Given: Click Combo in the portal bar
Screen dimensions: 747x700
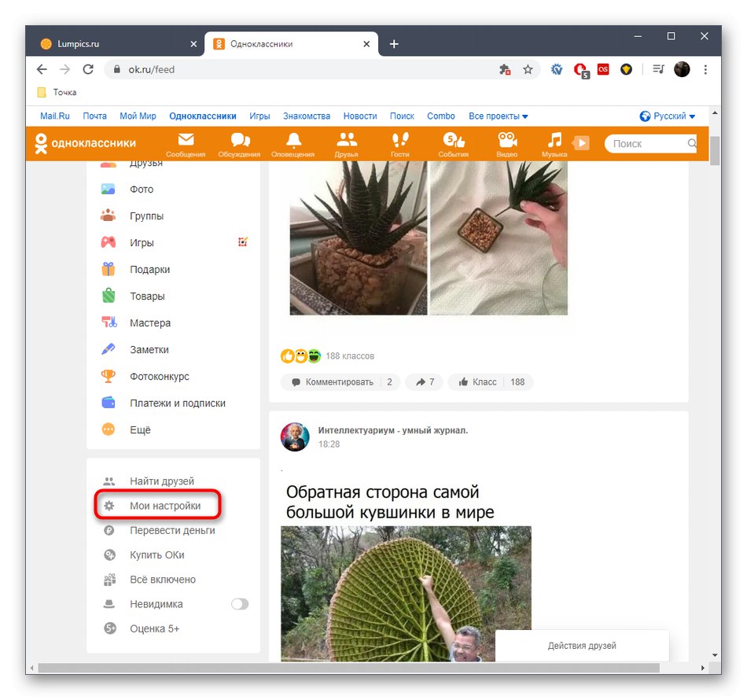Looking at the screenshot, I should point(440,116).
